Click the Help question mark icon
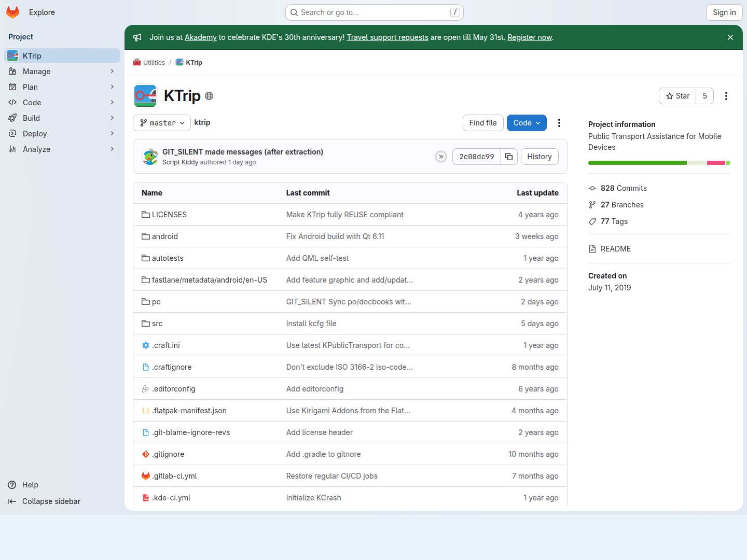The image size is (747, 560). click(12, 485)
